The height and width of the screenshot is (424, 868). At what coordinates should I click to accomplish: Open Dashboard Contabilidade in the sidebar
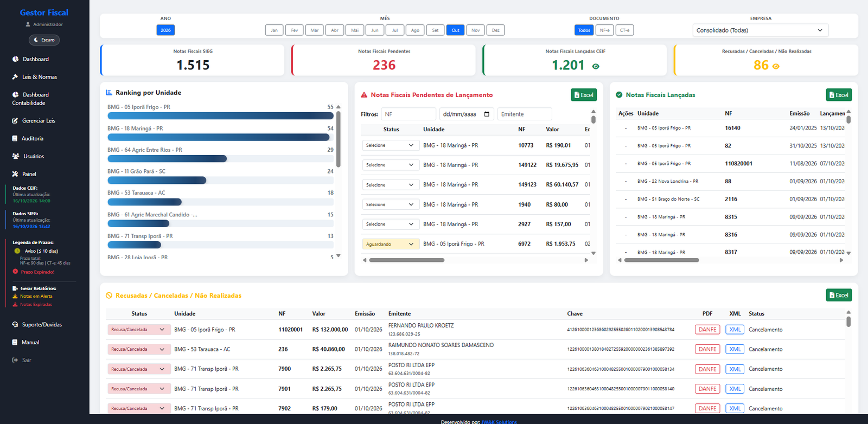click(30, 99)
